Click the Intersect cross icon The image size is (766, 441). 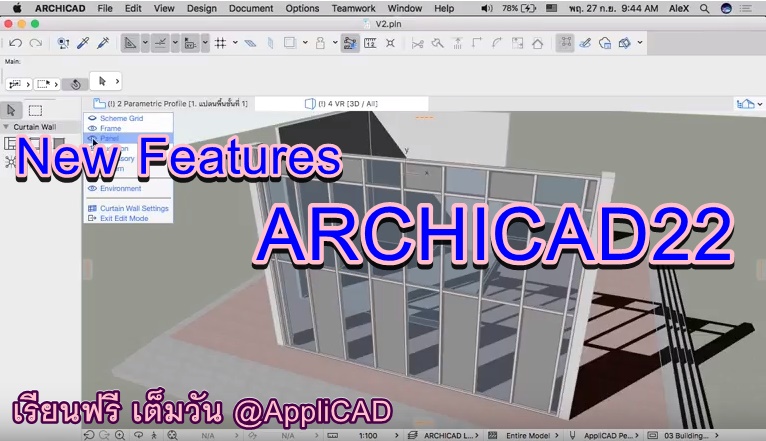(390, 43)
